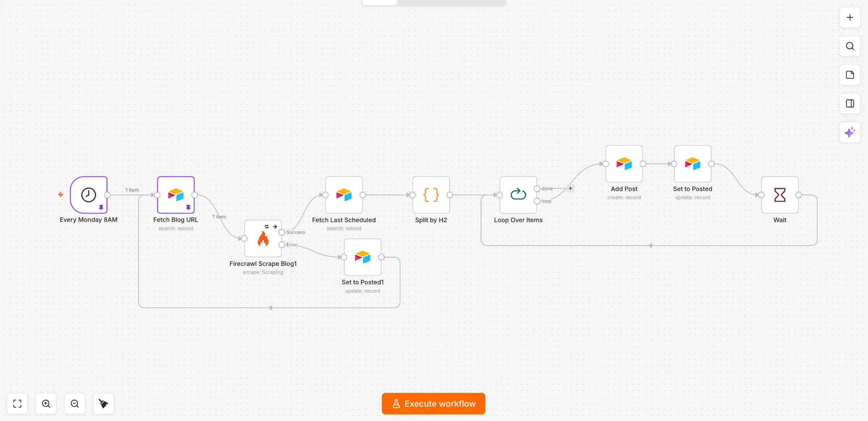868x421 pixels.
Task: Open the Fetch Blog URL Airtable node
Action: pos(176,195)
